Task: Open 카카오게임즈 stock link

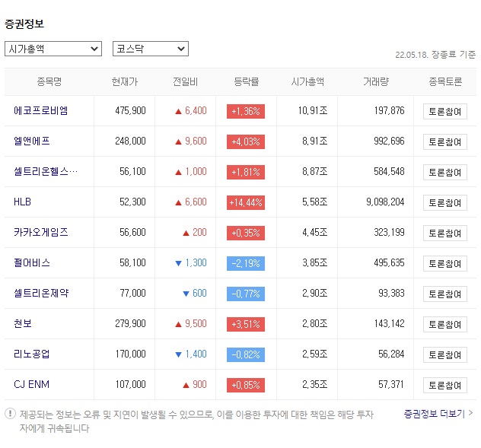Action: pos(41,232)
